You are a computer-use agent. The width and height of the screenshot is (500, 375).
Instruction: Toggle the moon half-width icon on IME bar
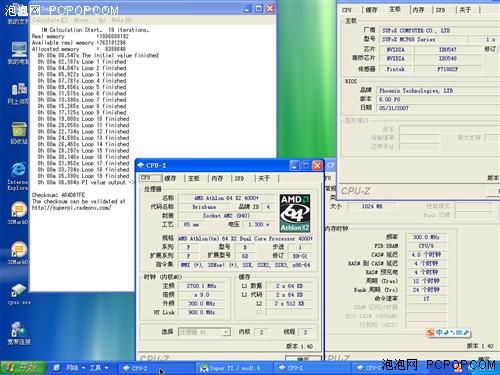click(446, 332)
